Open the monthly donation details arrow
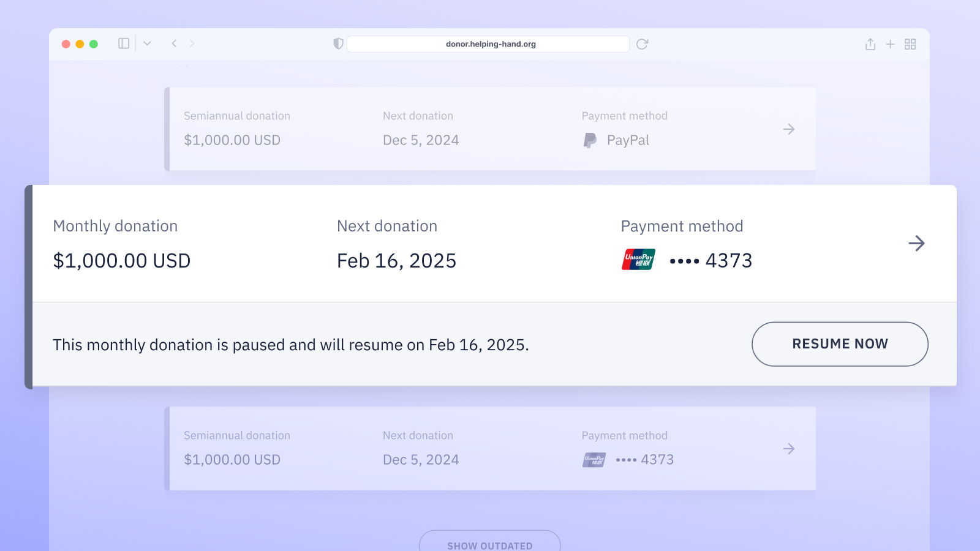The width and height of the screenshot is (980, 551). tap(916, 244)
